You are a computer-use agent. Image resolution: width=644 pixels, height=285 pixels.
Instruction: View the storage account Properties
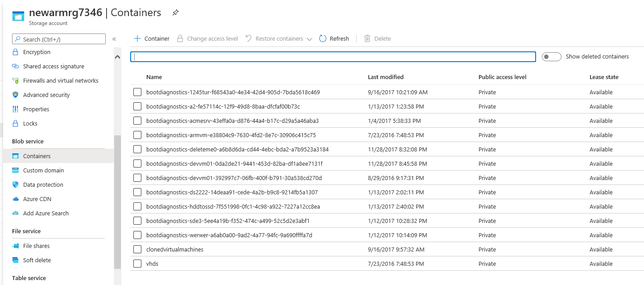(36, 109)
